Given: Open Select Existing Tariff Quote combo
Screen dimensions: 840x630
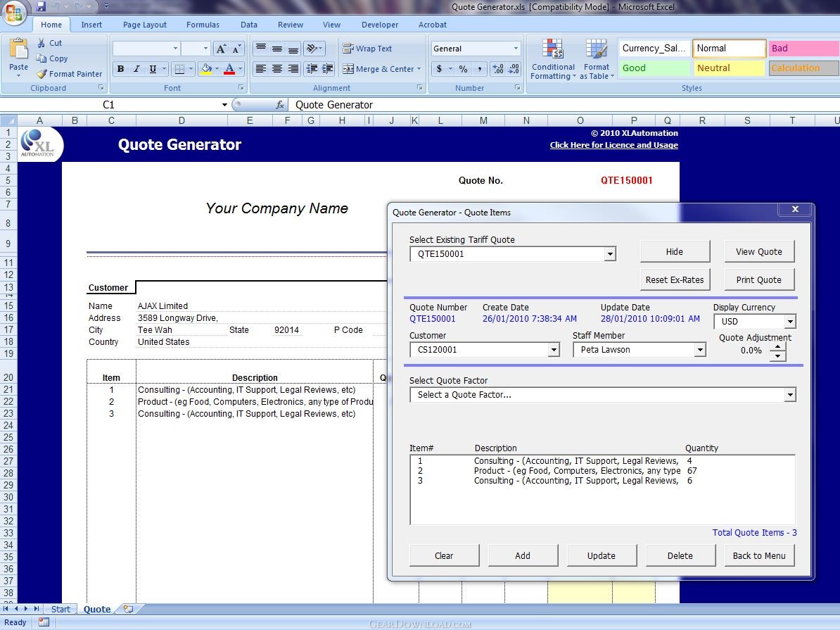Looking at the screenshot, I should tap(610, 254).
